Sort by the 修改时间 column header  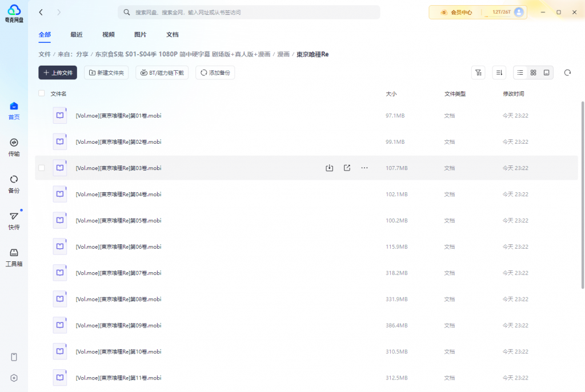coord(514,94)
